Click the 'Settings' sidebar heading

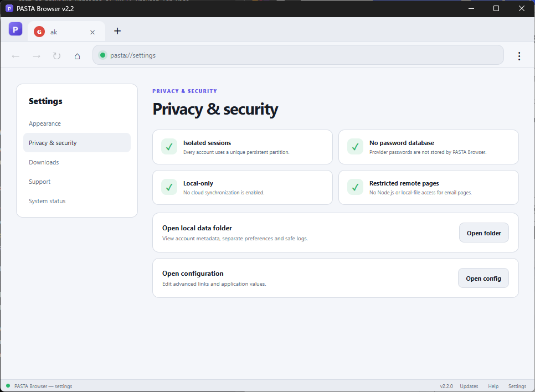coord(45,101)
